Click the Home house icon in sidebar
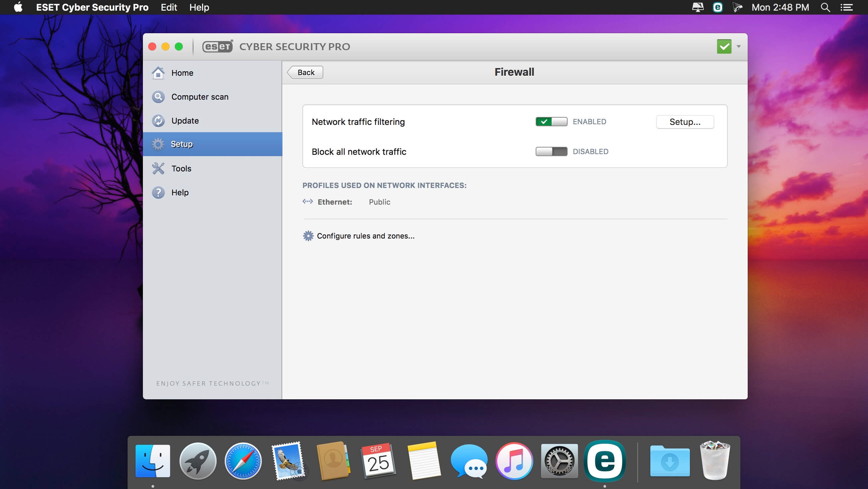This screenshot has width=868, height=489. tap(158, 73)
